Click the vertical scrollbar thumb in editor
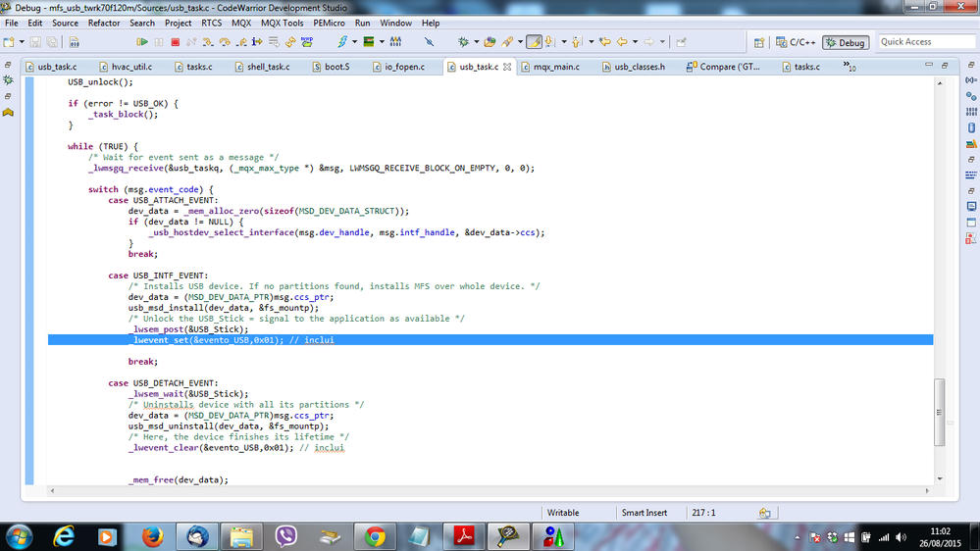Image resolution: width=980 pixels, height=551 pixels. [x=940, y=412]
